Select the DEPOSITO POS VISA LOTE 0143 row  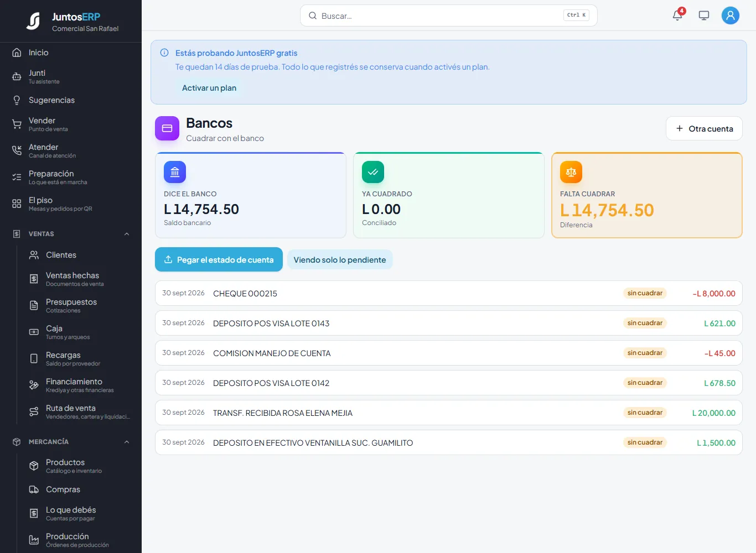pyautogui.click(x=449, y=323)
